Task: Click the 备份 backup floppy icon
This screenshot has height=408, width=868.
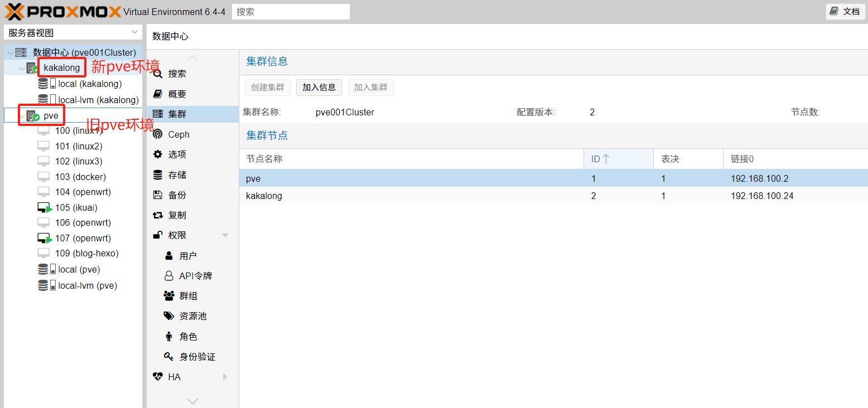Action: click(x=158, y=195)
